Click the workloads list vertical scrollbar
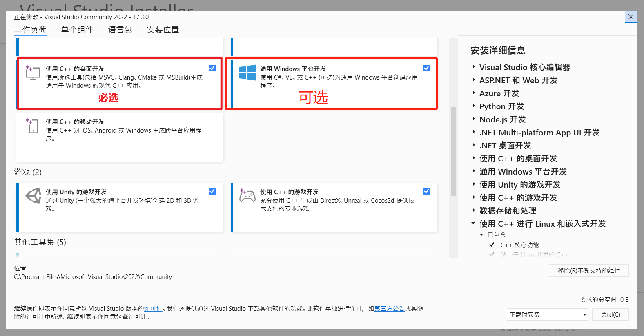 (x=453, y=152)
